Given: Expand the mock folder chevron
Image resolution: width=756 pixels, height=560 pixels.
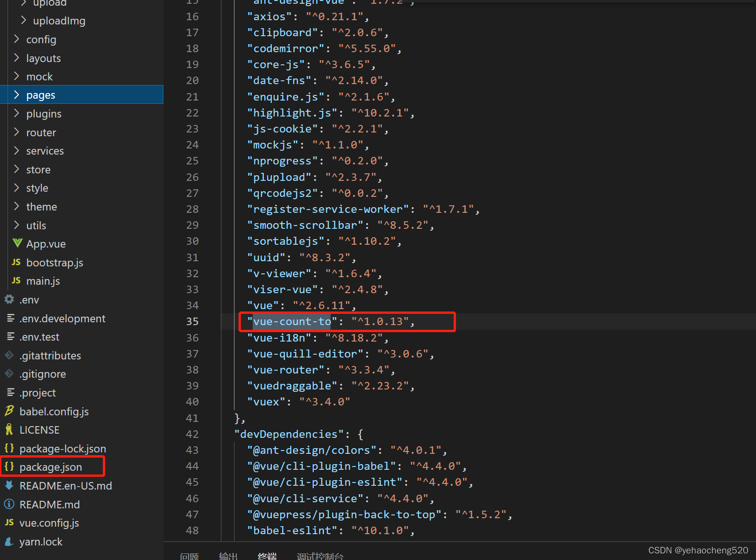Looking at the screenshot, I should tap(17, 76).
